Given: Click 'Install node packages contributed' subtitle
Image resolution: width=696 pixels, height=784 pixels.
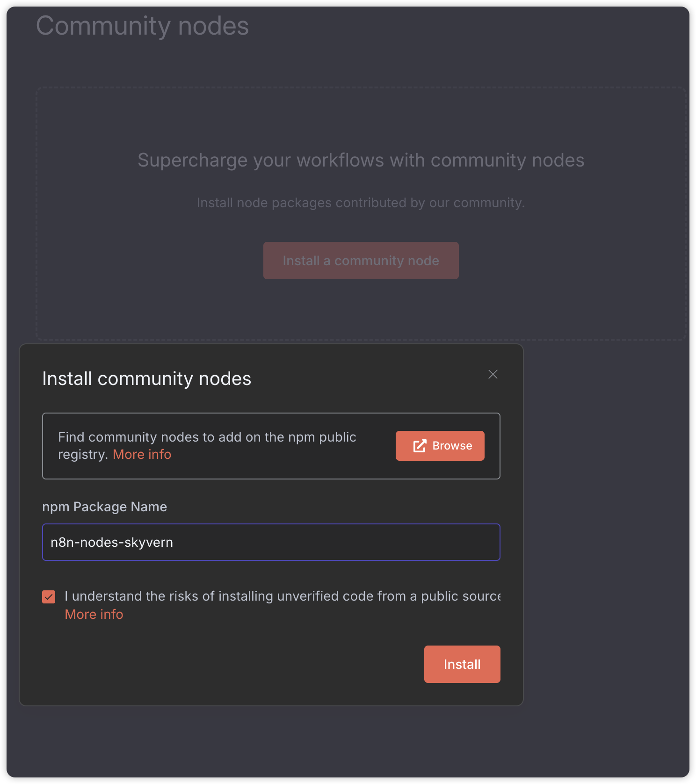Looking at the screenshot, I should [x=361, y=203].
